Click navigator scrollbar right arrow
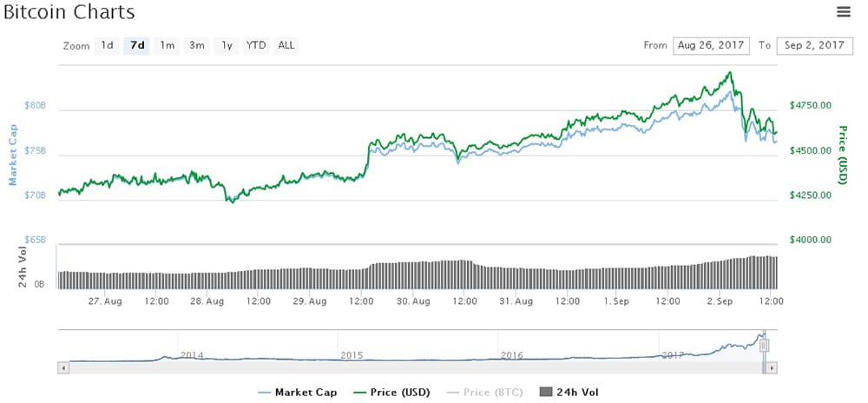The height and width of the screenshot is (403, 868). pos(773,368)
